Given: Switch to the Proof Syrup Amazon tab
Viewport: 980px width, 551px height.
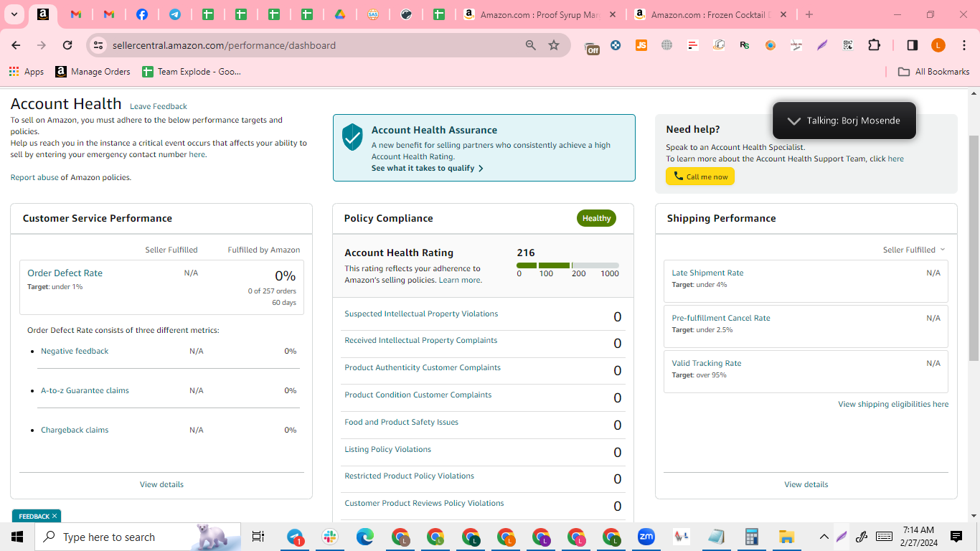Looking at the screenshot, I should (x=541, y=14).
